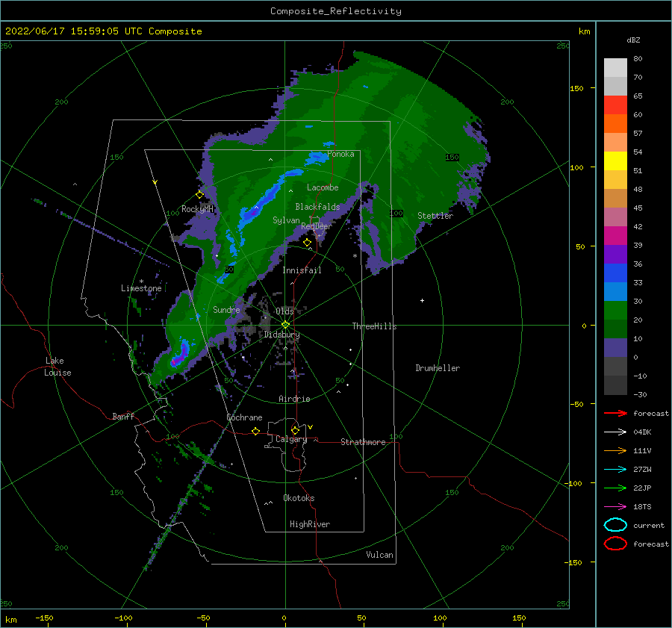Click the RedDeer city label
This screenshot has height=628, width=672.
[x=317, y=226]
